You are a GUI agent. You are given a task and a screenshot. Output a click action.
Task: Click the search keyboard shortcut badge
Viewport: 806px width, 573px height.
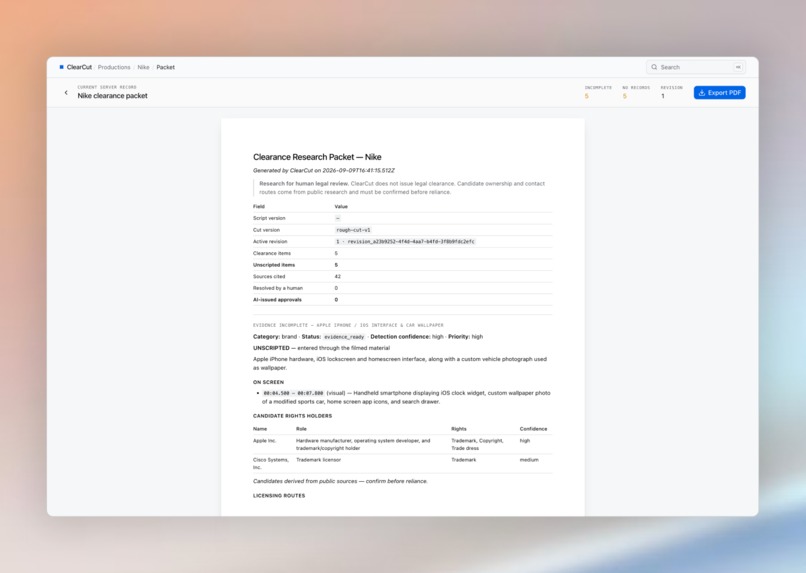tap(738, 67)
